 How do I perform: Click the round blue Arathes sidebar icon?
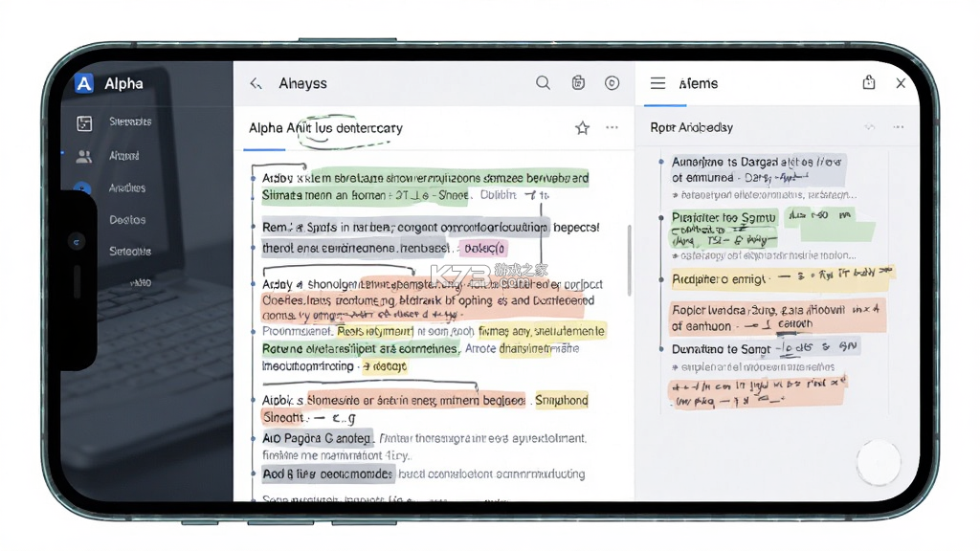(82, 187)
